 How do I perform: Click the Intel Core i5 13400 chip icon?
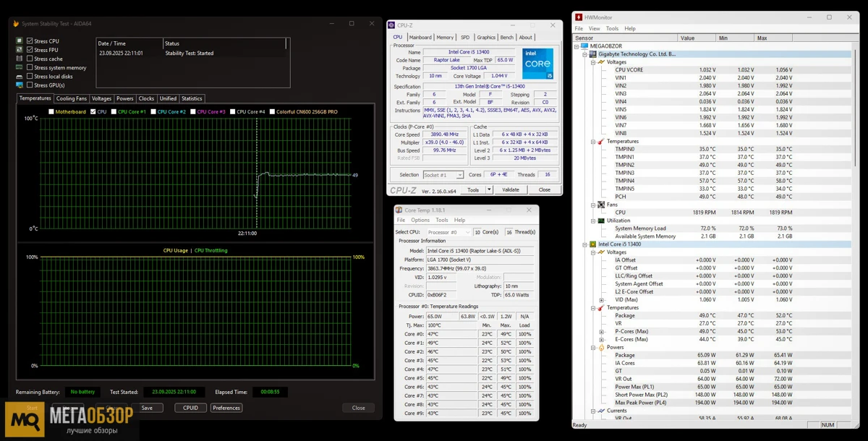[593, 244]
